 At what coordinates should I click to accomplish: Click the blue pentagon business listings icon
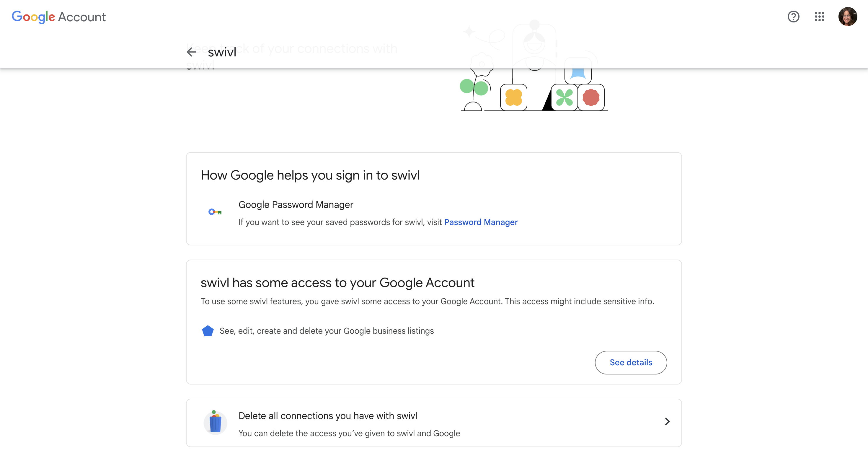point(208,331)
